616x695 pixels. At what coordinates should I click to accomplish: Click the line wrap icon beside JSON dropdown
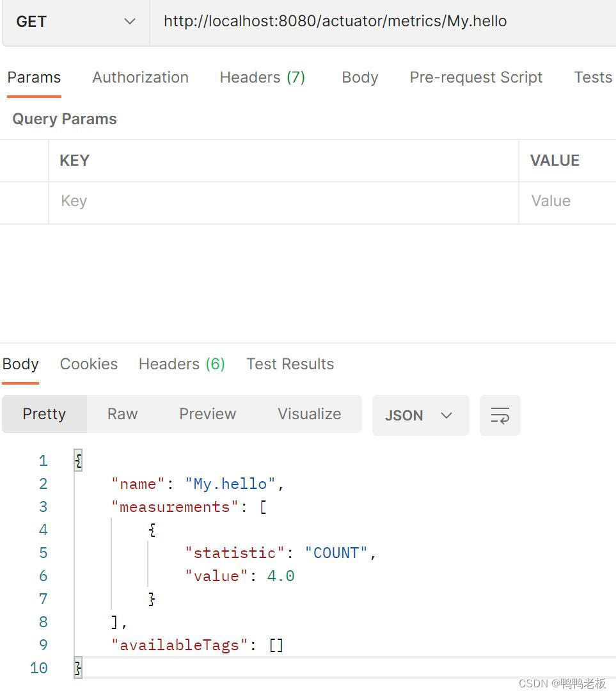click(x=500, y=415)
